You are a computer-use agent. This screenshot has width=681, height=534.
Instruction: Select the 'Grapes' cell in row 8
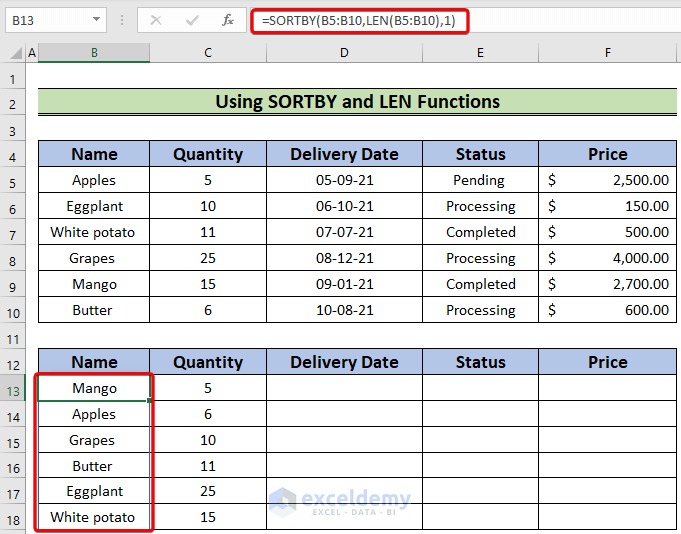(x=94, y=258)
